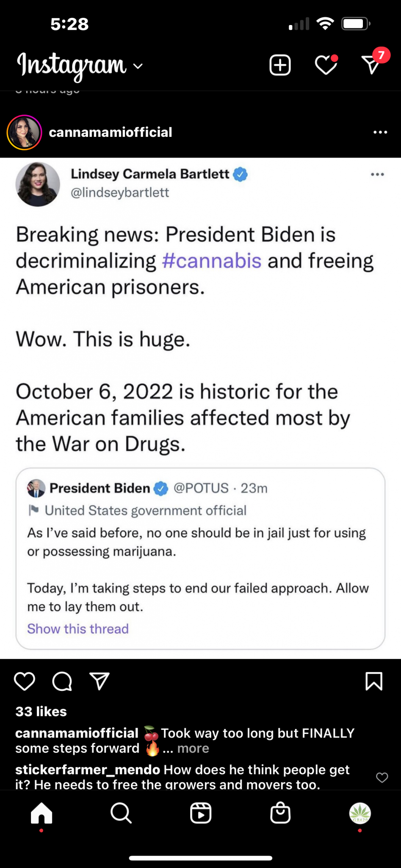
Task: Open your profile tab avatar
Action: pyautogui.click(x=360, y=813)
